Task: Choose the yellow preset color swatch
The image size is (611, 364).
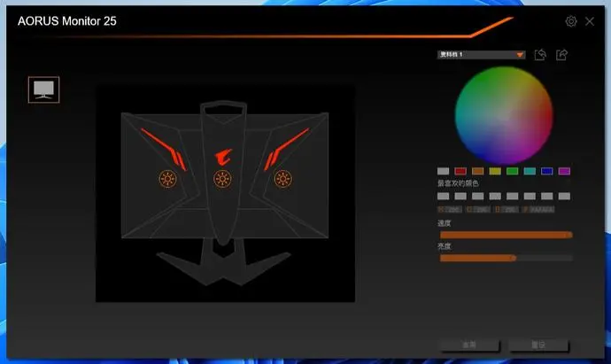Action: click(495, 171)
